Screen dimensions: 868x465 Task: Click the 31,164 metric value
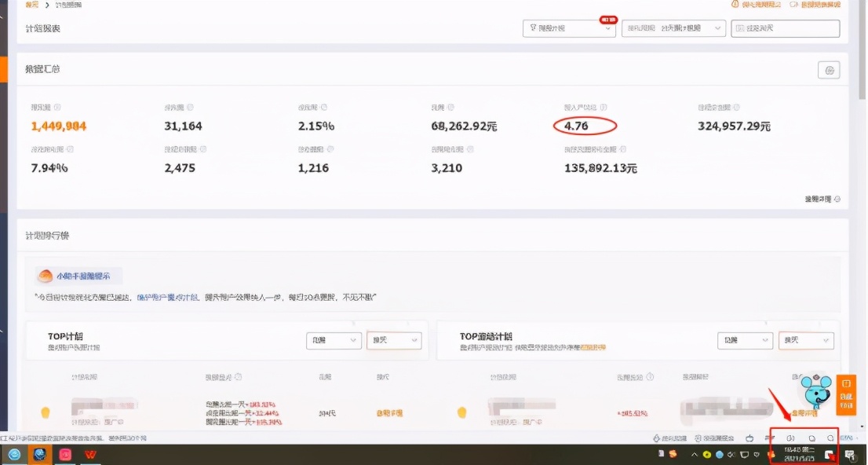coord(183,126)
